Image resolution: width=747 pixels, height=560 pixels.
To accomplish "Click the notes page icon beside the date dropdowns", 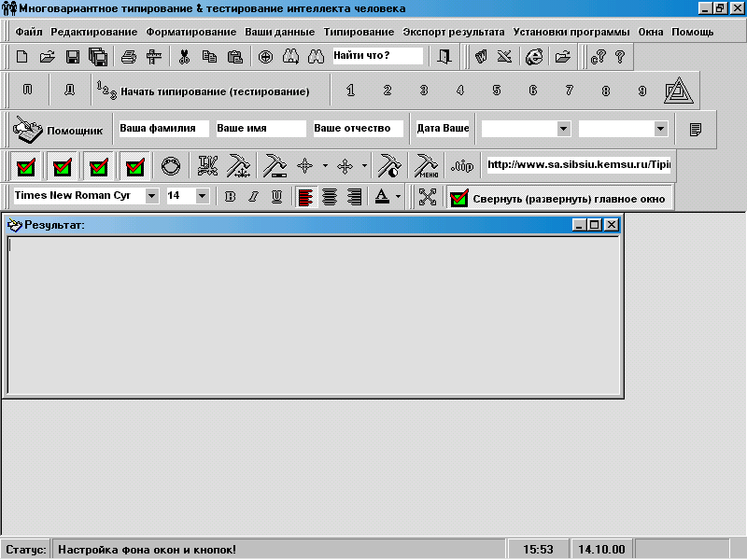I will [696, 130].
